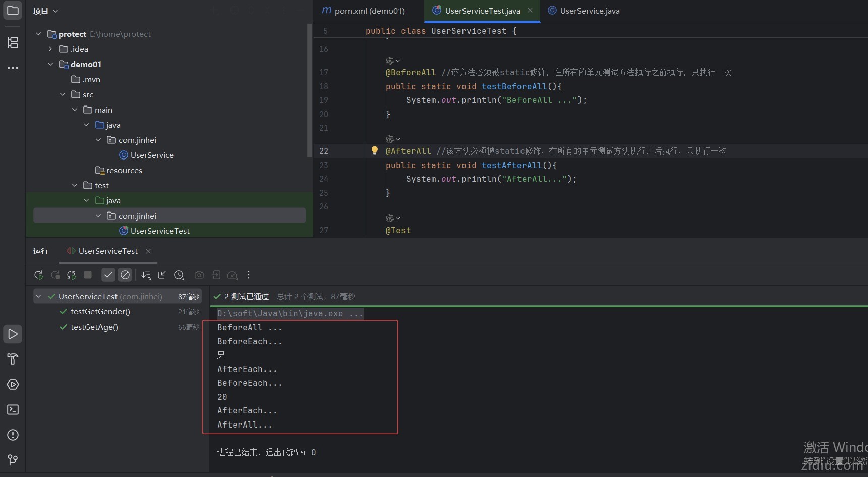Viewport: 868px width, 477px height.
Task: Collapse the demo01 module folder
Action: pyautogui.click(x=50, y=64)
